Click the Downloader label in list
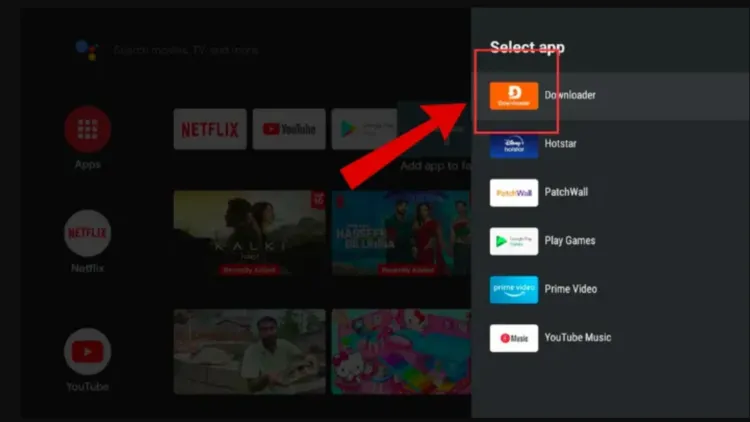The height and width of the screenshot is (422, 750). coord(570,95)
